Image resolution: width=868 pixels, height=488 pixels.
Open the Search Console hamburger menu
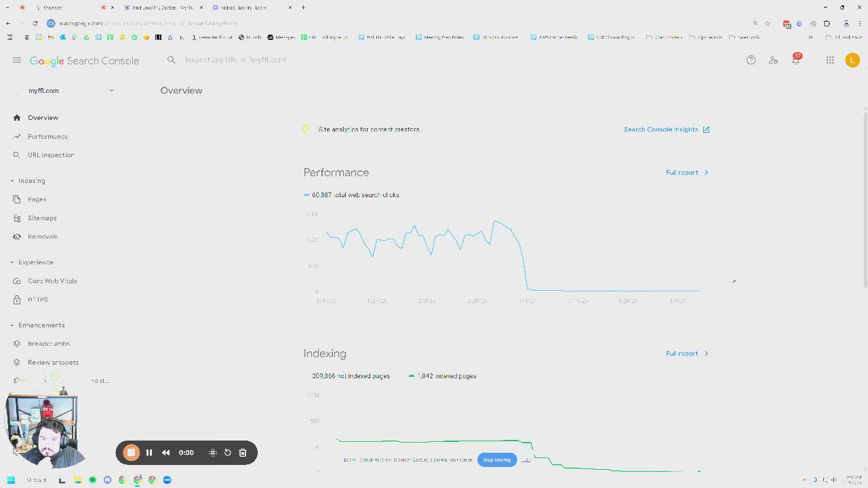17,60
